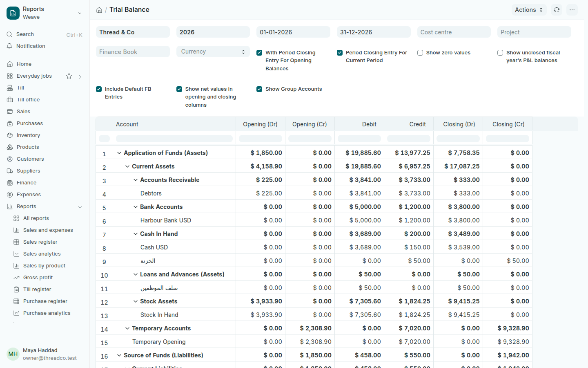Open the three-dot more options menu

[x=572, y=10]
